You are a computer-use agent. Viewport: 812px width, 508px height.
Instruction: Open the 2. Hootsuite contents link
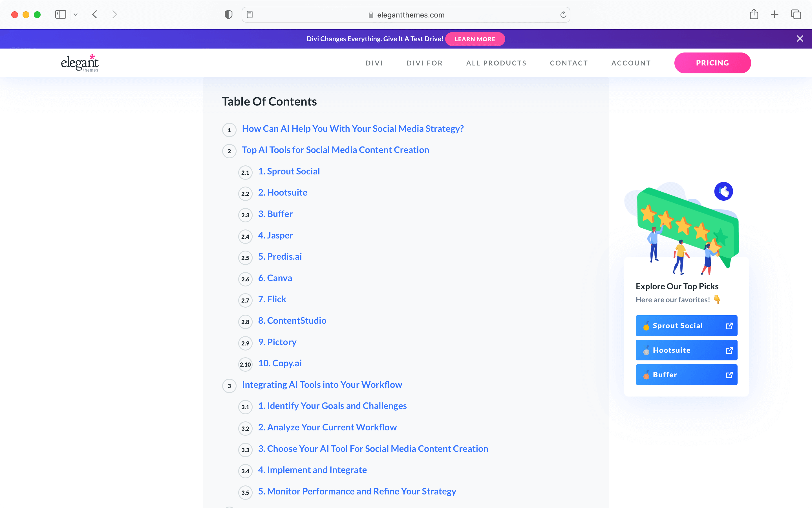pos(283,192)
